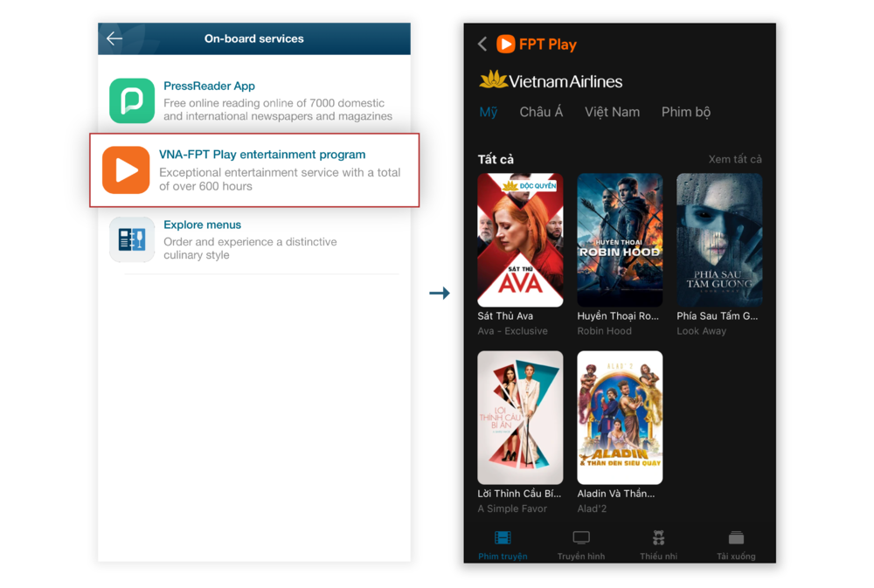Go back using FPT Play chevron
874x588 pixels.
pyautogui.click(x=482, y=45)
